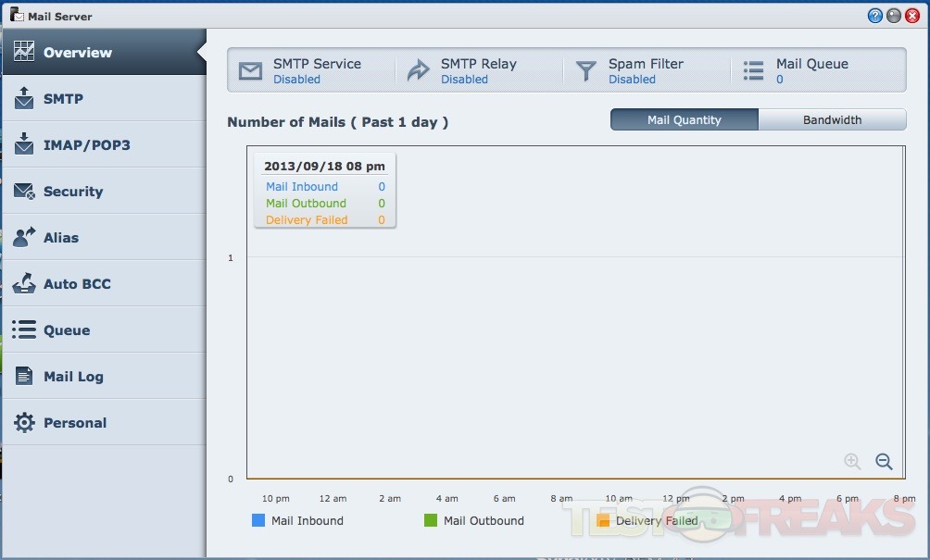Open help with the question mark icon

point(874,16)
